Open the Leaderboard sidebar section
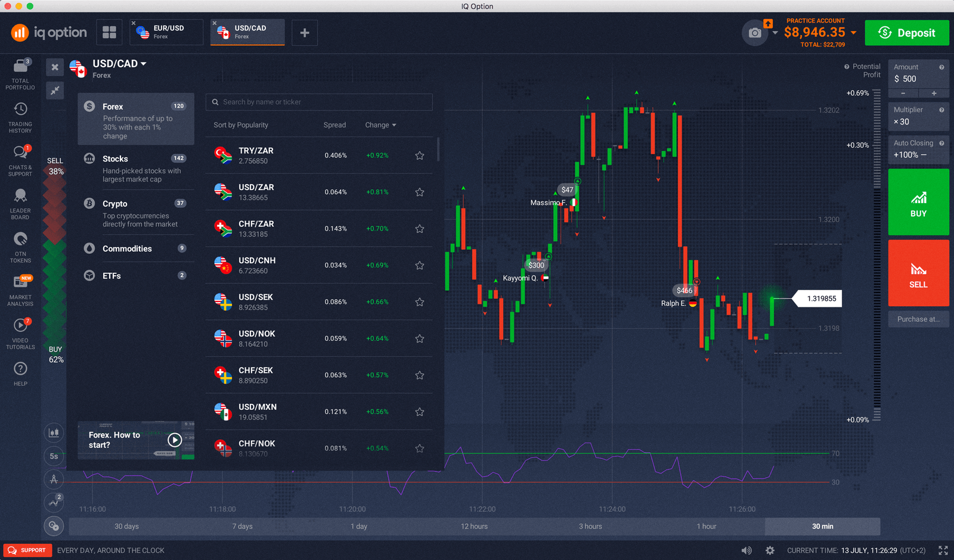 coord(20,198)
